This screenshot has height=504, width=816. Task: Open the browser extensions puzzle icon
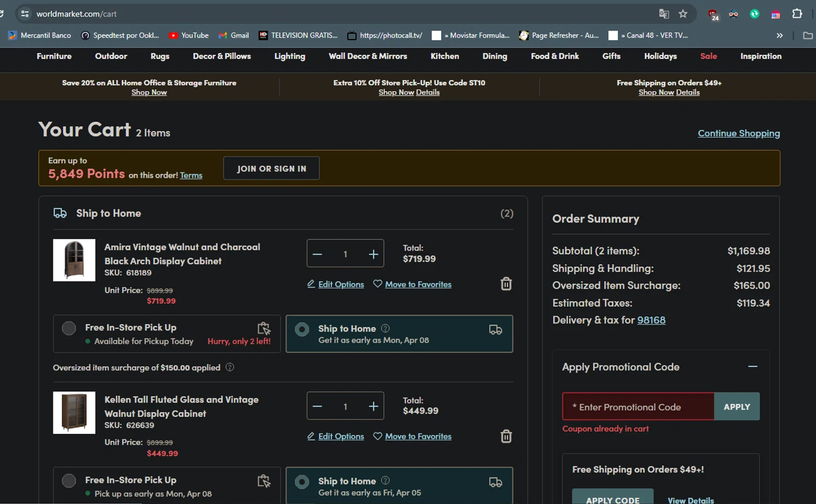[x=797, y=14]
